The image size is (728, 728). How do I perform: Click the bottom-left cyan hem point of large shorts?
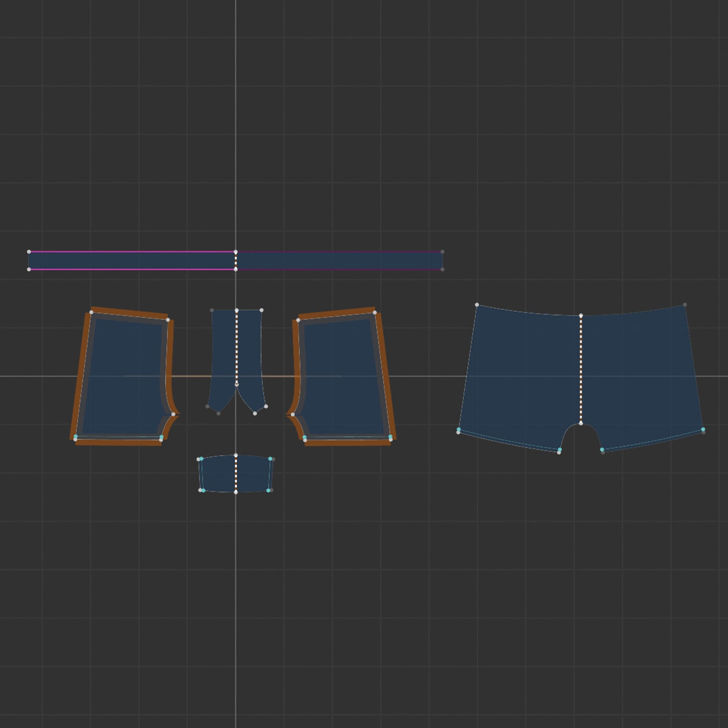pyautogui.click(x=458, y=430)
